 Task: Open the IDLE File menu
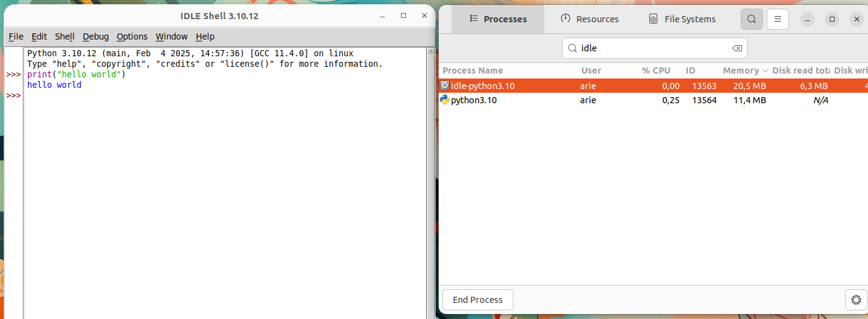[16, 36]
